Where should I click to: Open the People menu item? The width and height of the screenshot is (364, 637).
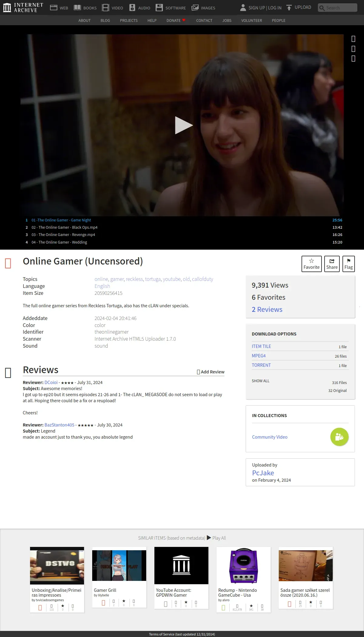(x=278, y=20)
